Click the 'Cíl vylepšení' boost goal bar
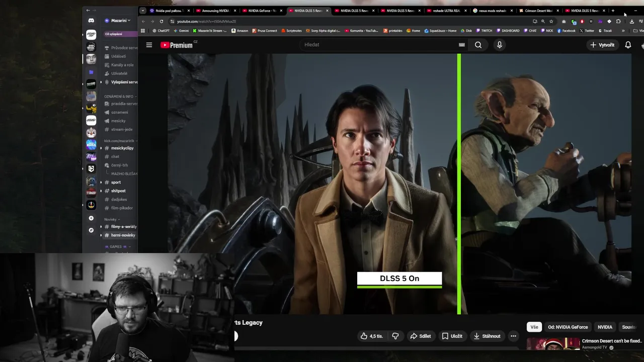 tap(120, 34)
